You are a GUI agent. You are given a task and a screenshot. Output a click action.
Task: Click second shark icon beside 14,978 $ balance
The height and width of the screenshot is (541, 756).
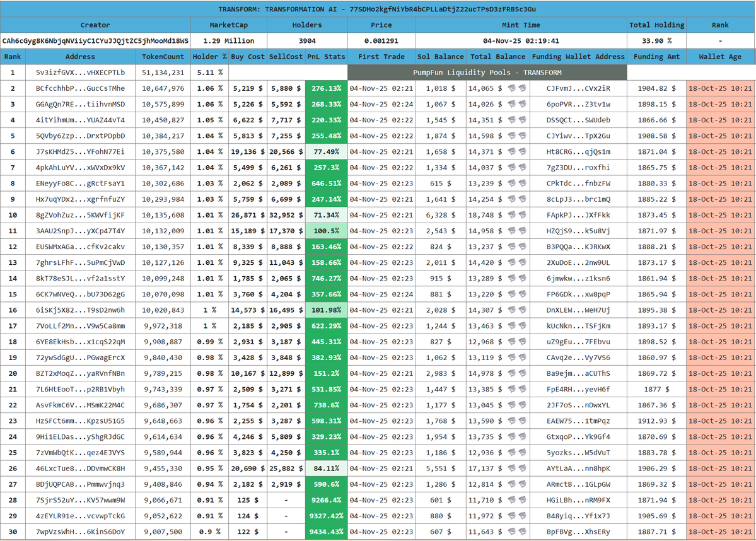click(522, 373)
